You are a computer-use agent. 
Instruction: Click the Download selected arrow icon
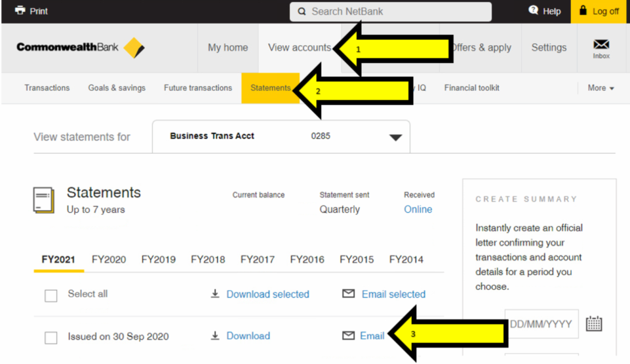click(x=215, y=294)
